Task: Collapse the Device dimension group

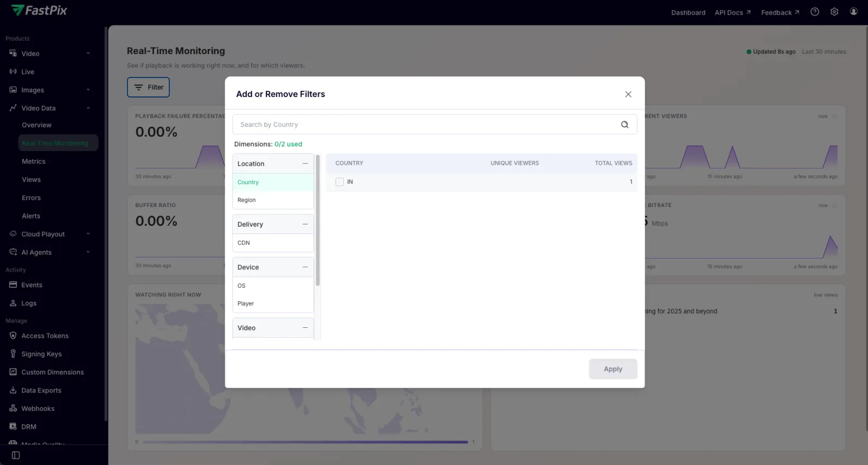Action: (305, 267)
